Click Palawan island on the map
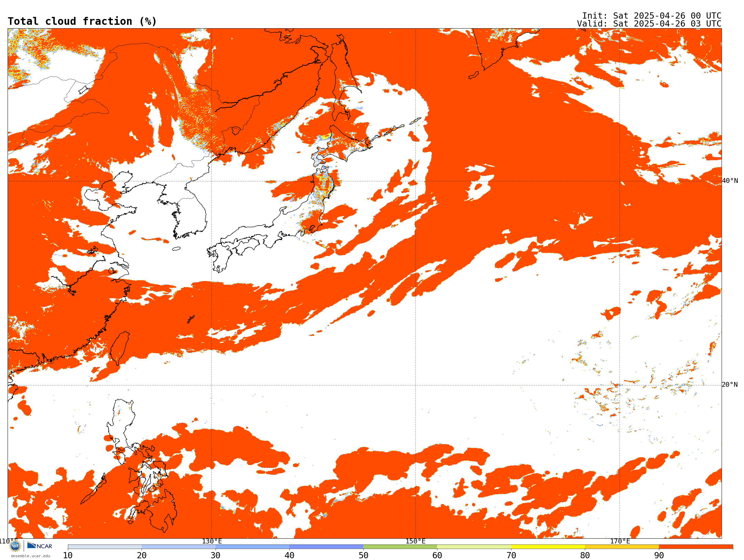 coord(93,489)
